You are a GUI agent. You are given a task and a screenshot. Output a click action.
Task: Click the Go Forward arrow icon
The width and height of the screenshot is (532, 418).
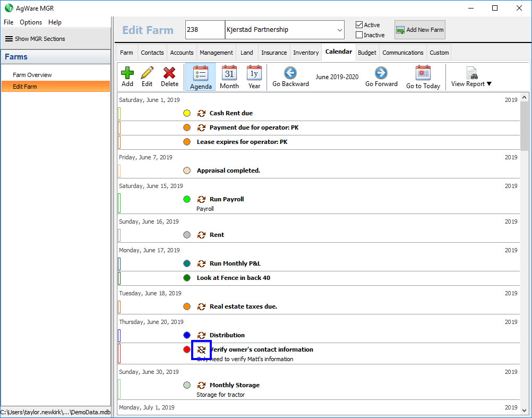click(381, 73)
